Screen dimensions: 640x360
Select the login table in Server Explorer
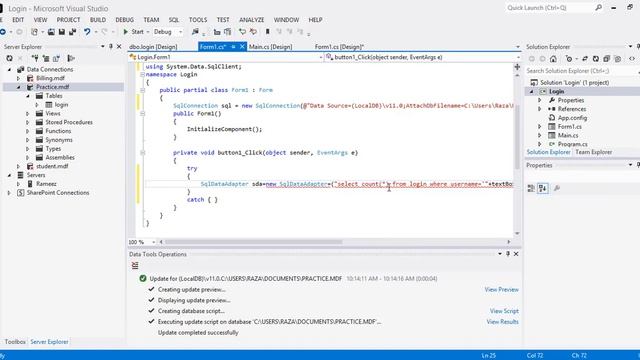click(61, 105)
